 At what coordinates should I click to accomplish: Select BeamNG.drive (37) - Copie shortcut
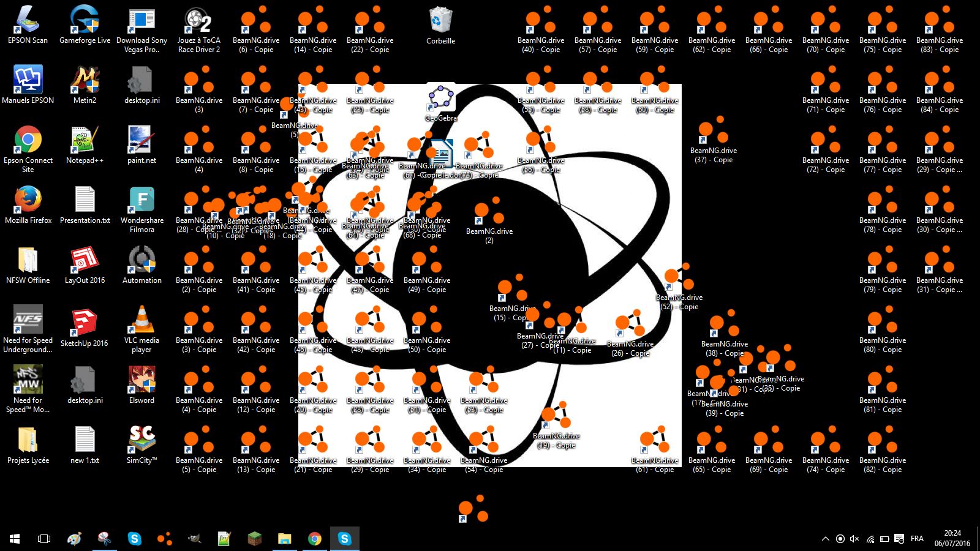pyautogui.click(x=713, y=140)
